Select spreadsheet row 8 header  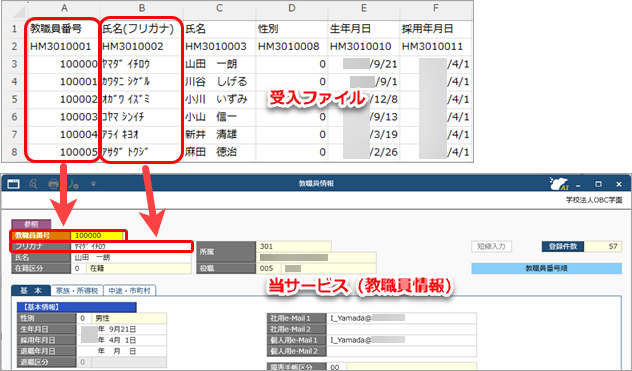pyautogui.click(x=15, y=152)
